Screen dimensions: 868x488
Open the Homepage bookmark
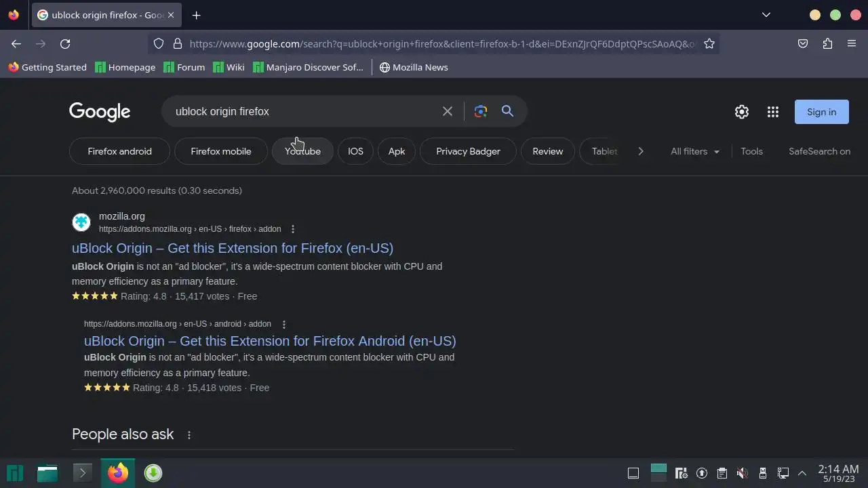[x=125, y=67]
